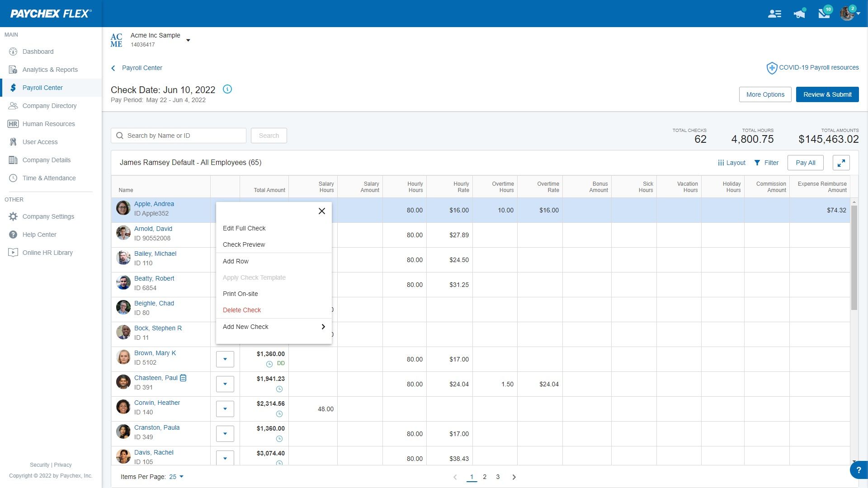Expand Brown, Mary K's check actions dropdown
Viewport: 868px width, 488px height.
click(x=225, y=359)
